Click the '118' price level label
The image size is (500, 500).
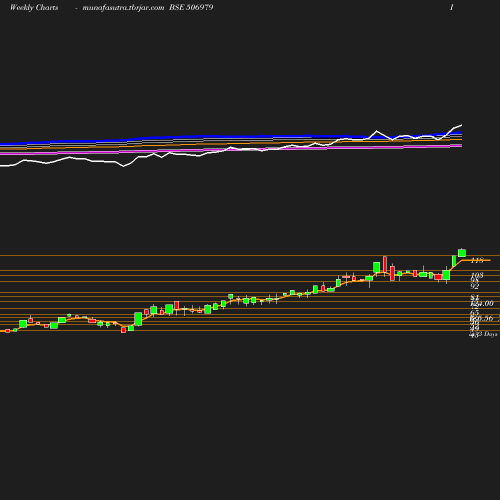click(477, 260)
